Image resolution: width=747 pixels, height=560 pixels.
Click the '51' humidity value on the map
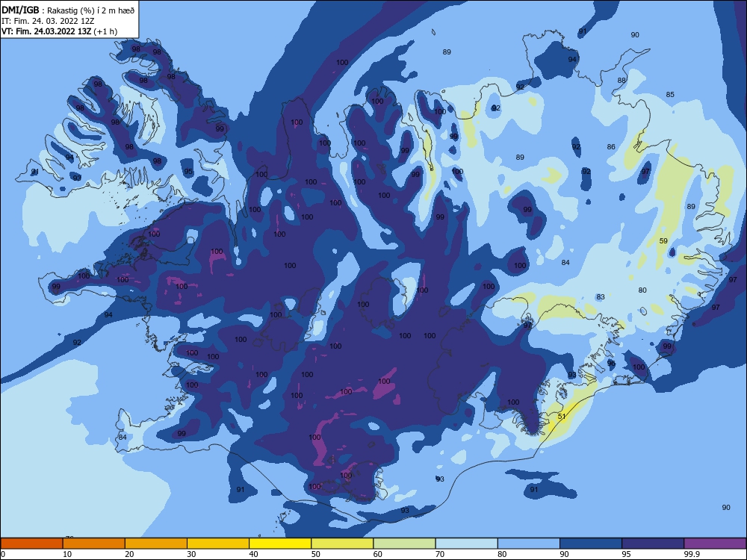coord(562,416)
